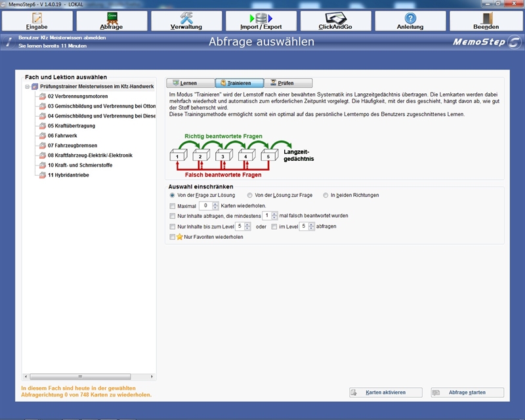Select lesson '06 Fahrwerk'

click(x=62, y=136)
